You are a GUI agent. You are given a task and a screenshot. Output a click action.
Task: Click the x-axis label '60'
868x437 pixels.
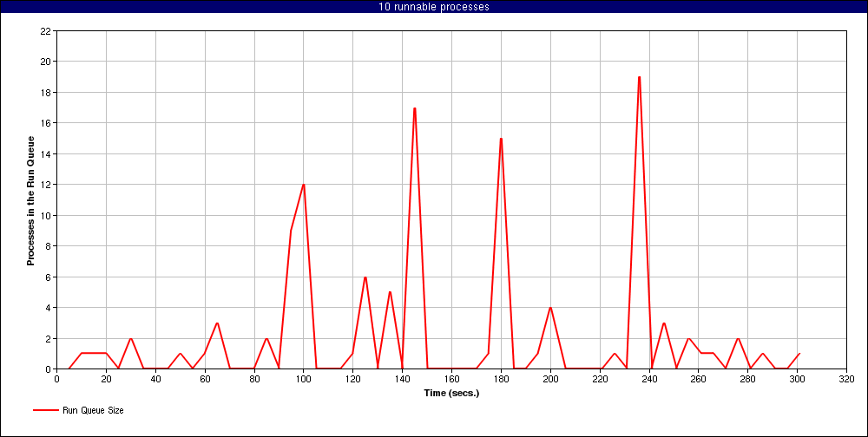pyautogui.click(x=205, y=379)
